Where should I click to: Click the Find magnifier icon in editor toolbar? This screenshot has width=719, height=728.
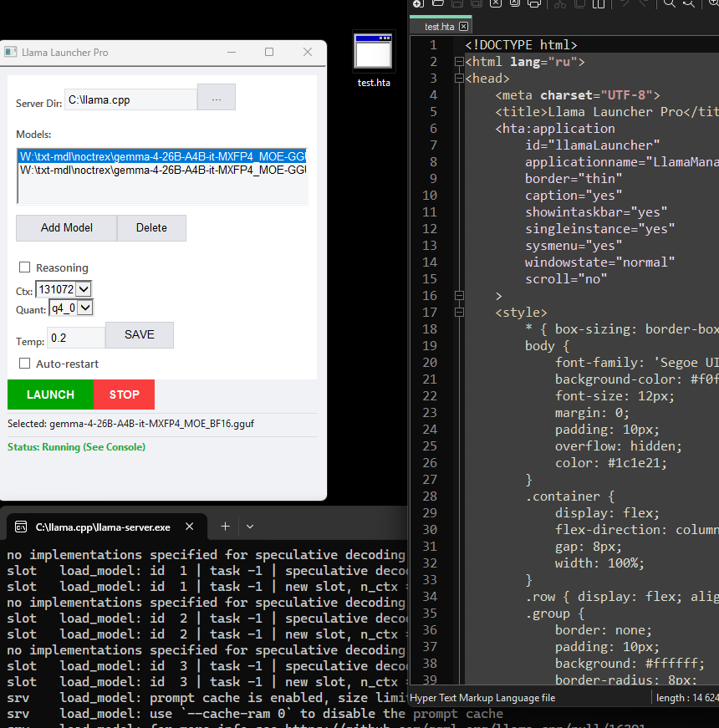(670, 3)
